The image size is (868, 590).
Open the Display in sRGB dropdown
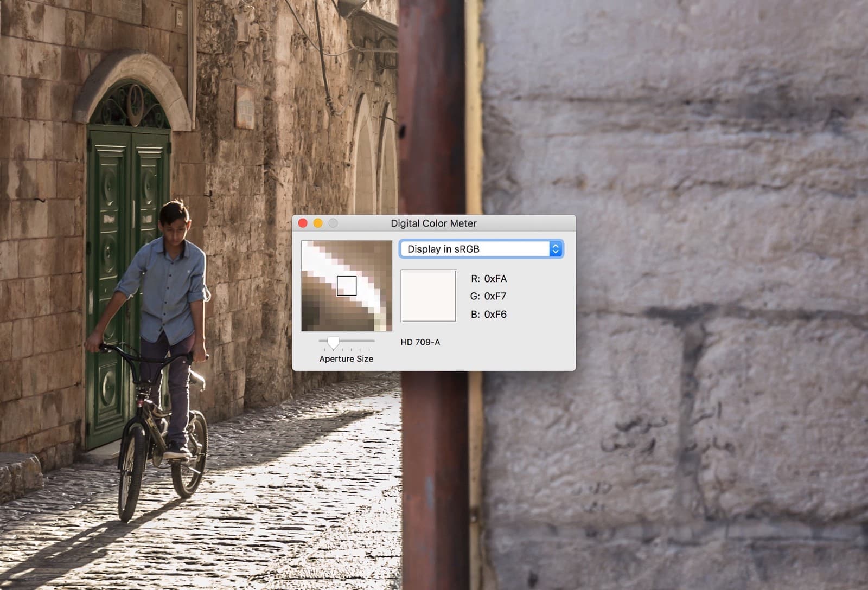coord(475,249)
